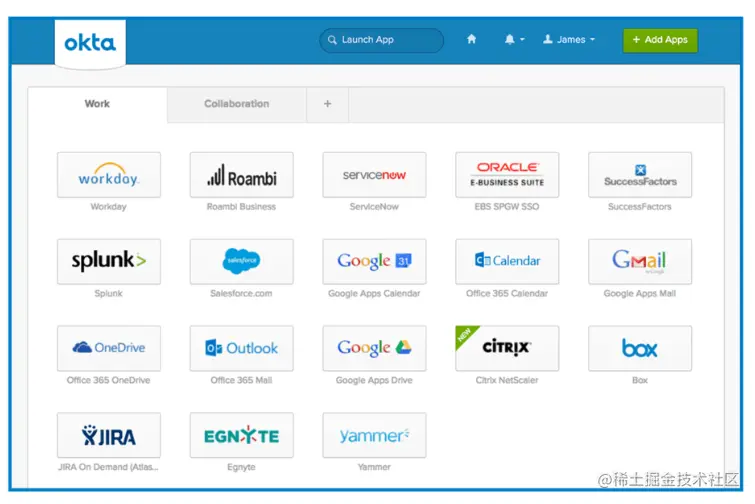Image resolution: width=755 pixels, height=504 pixels.
Task: Launch Oracle E-Business Suite tile
Action: (507, 175)
